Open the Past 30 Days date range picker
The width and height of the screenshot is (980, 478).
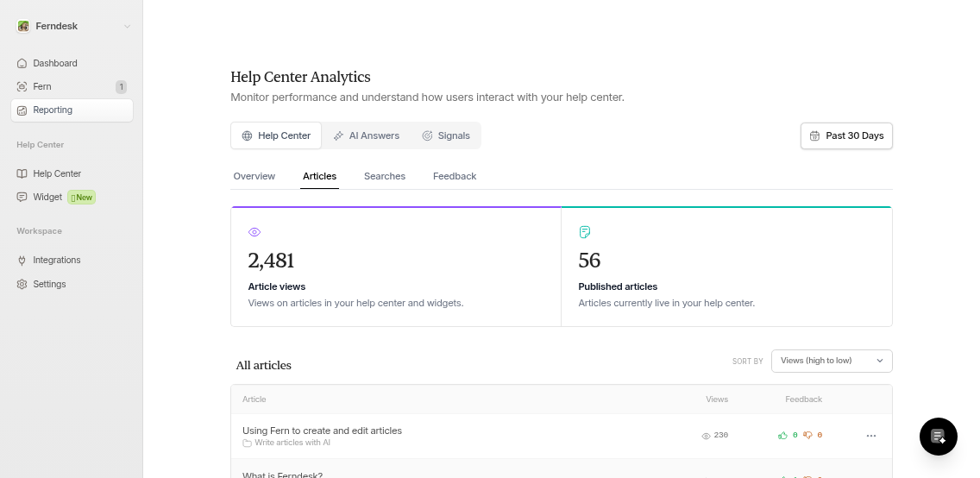coord(847,135)
